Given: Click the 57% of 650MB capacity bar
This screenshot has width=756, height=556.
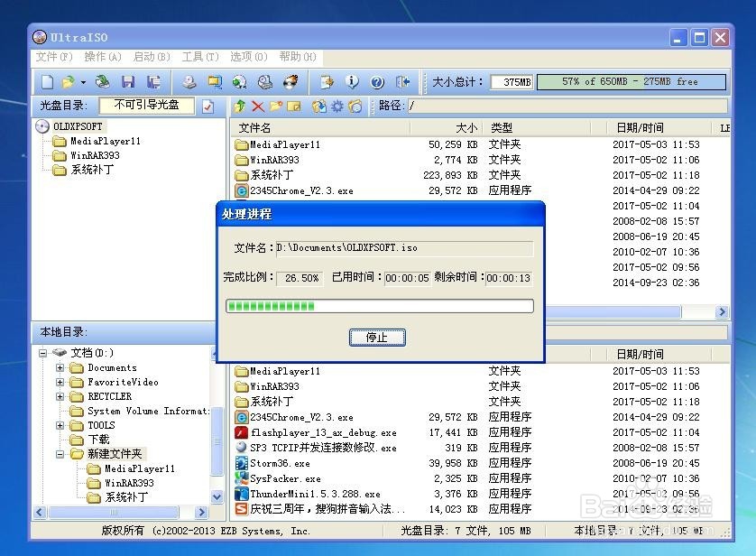Looking at the screenshot, I should click(632, 81).
